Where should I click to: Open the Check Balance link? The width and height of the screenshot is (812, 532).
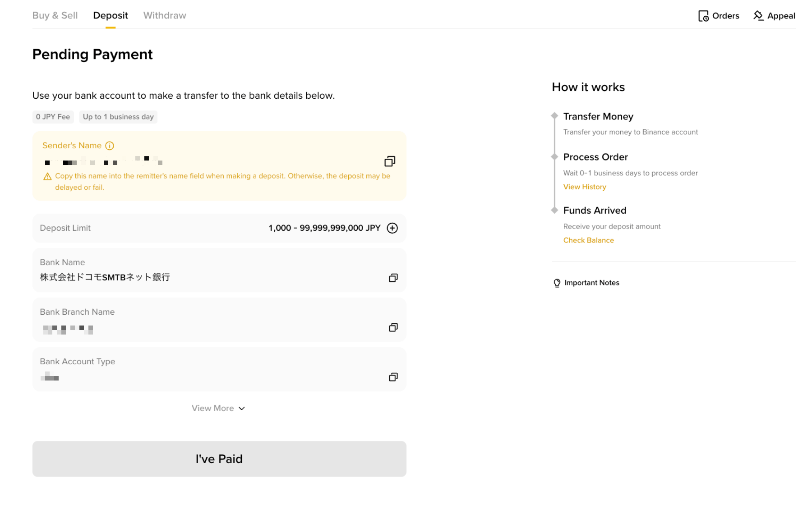[x=588, y=240]
